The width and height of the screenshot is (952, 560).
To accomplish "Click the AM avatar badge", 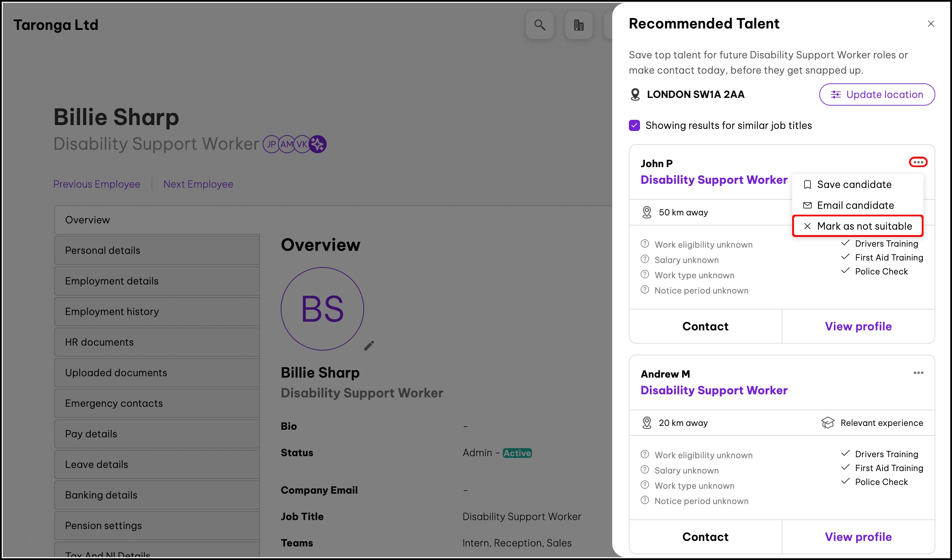I will (x=286, y=144).
